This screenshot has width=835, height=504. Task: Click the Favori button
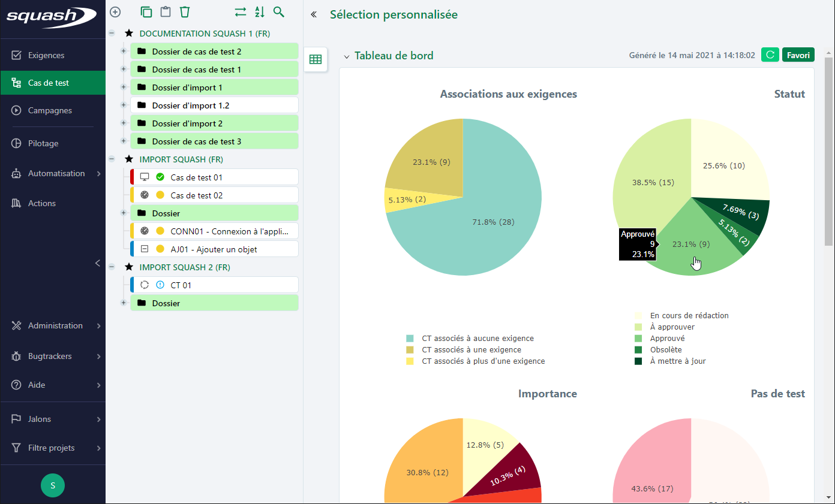tap(798, 55)
